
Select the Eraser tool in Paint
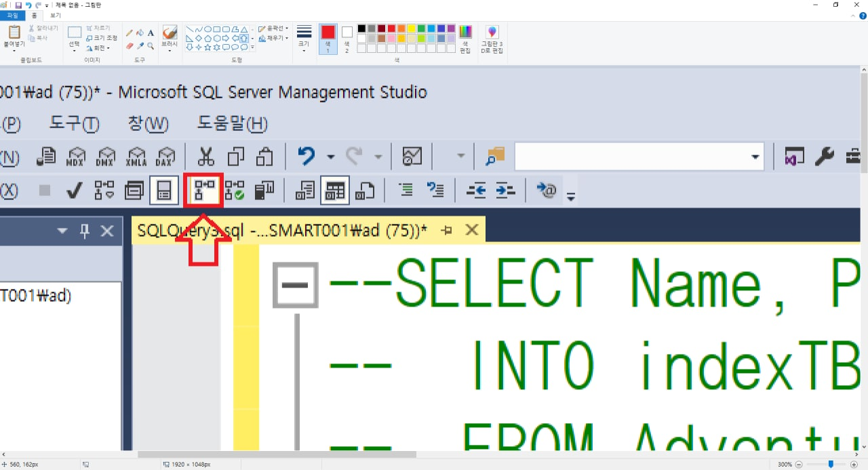(130, 46)
